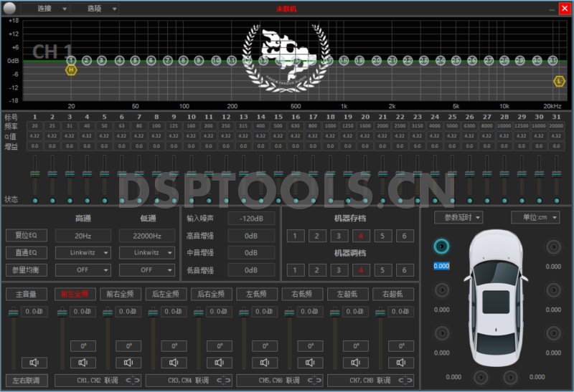Open the 选项 options menu
Viewport: 574px width, 392px height.
click(95, 9)
